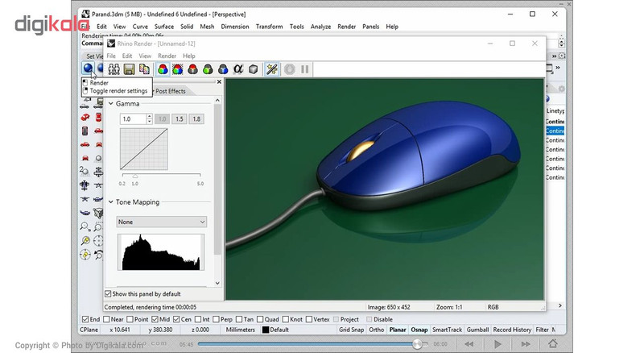Select the red channel view icon
644x353 pixels.
coord(192,69)
